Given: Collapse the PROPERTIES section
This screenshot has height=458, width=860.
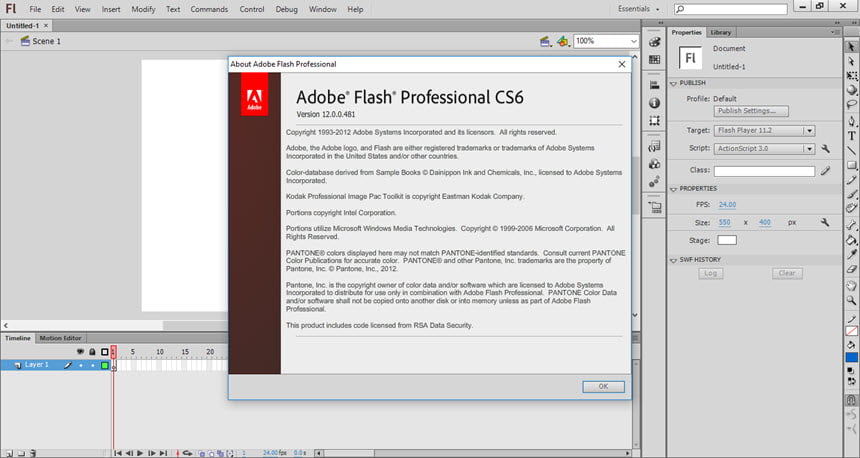Looking at the screenshot, I should point(674,189).
